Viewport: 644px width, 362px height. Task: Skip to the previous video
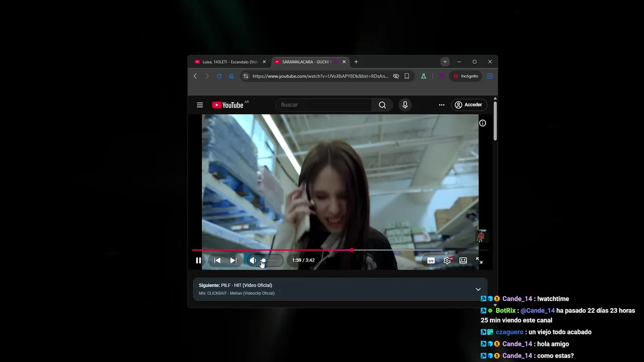[x=217, y=260]
